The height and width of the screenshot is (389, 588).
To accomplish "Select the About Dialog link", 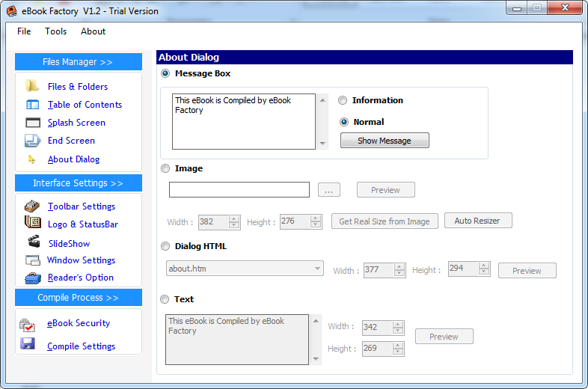I will [73, 159].
